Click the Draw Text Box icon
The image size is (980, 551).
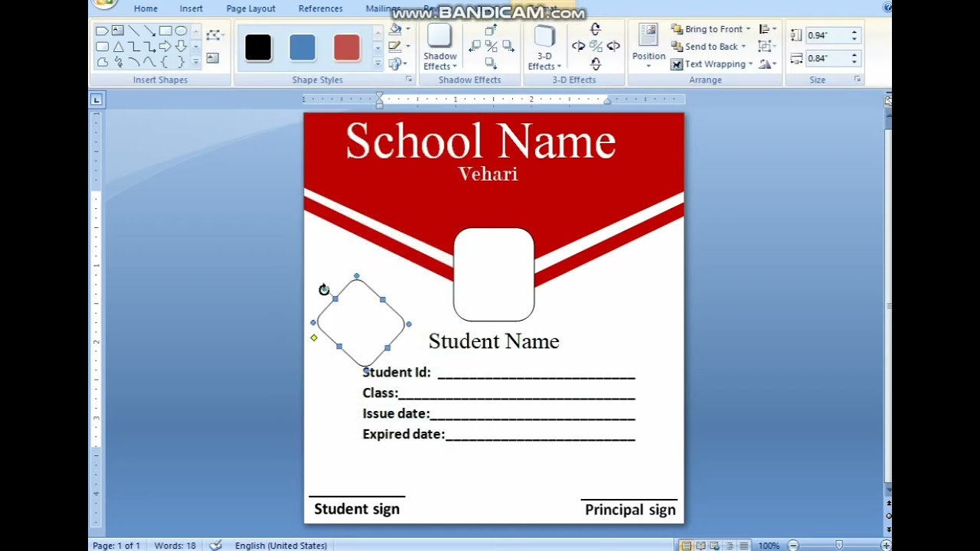pos(212,58)
